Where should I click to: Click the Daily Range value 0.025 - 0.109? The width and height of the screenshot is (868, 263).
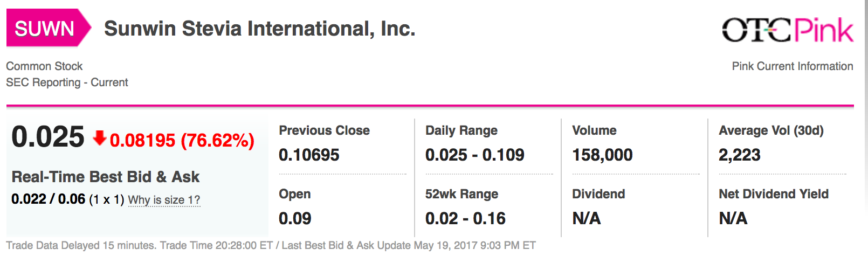tap(474, 155)
